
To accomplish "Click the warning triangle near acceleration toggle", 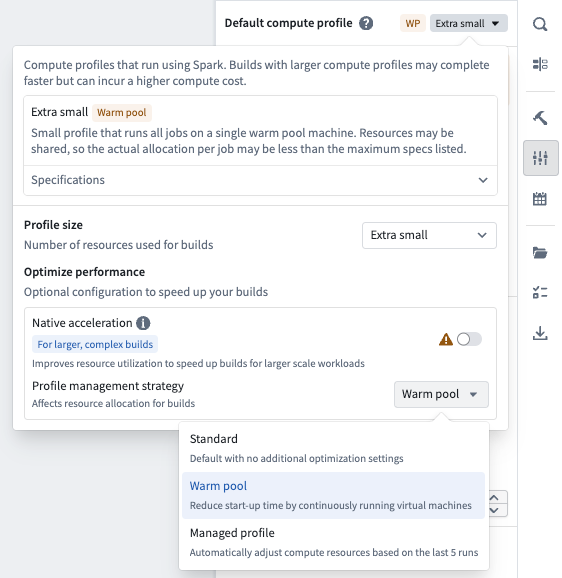I will 446,339.
